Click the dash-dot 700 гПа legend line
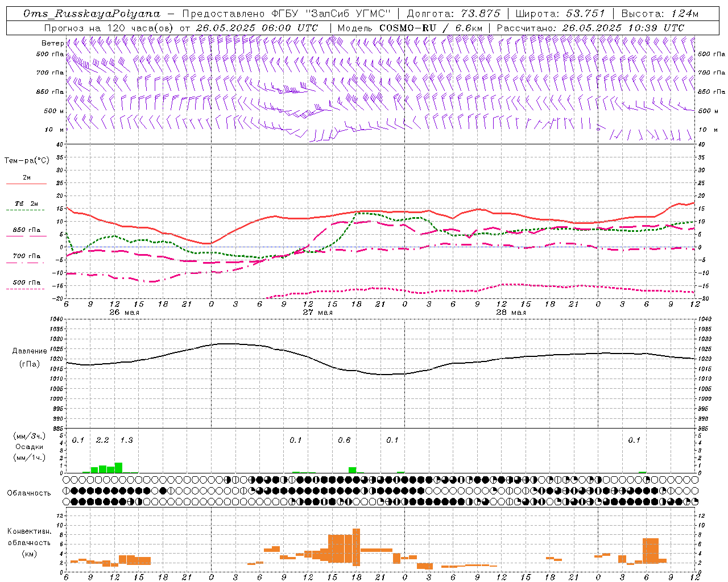This screenshot has height=582, width=728. (25, 263)
